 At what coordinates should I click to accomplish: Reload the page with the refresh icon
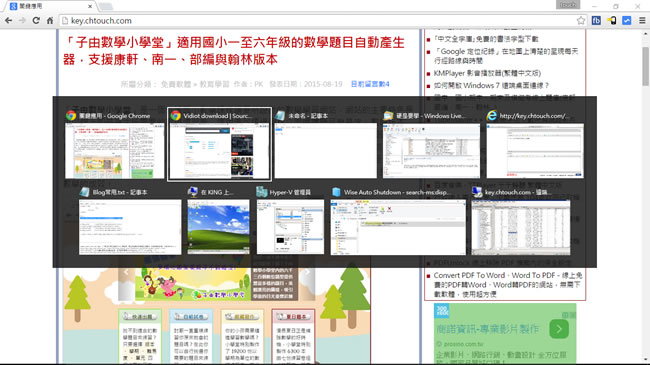[x=36, y=20]
